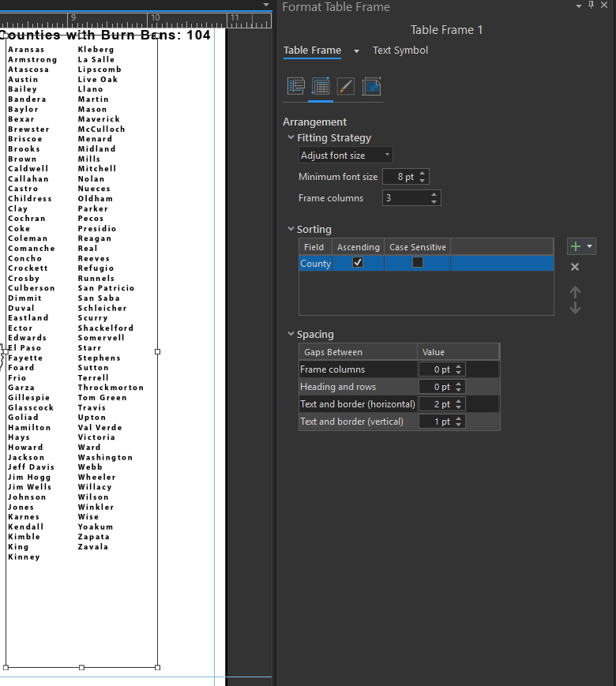Click the Gaps Between column header
The image size is (616, 686).
[358, 352]
